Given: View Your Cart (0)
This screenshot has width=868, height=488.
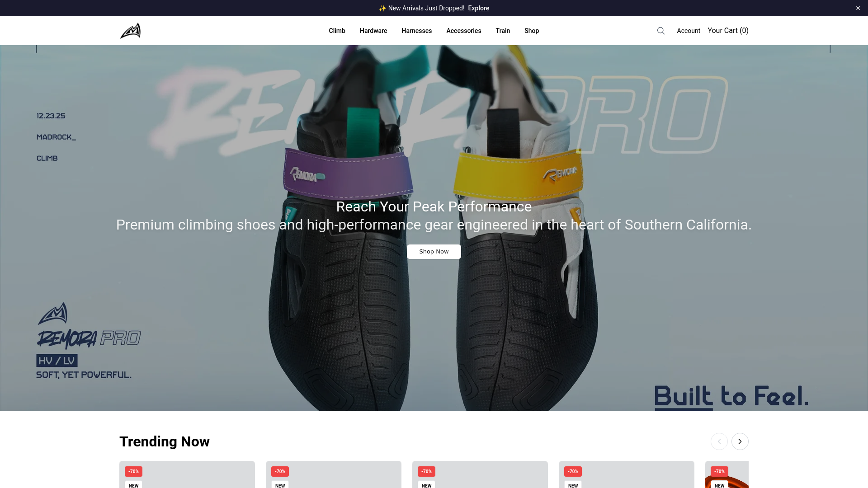Looking at the screenshot, I should tap(728, 30).
